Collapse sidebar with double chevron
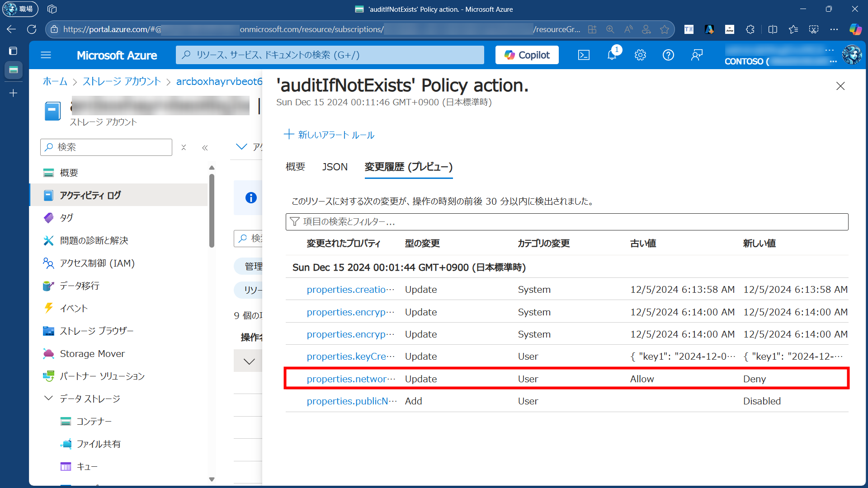 (x=205, y=148)
